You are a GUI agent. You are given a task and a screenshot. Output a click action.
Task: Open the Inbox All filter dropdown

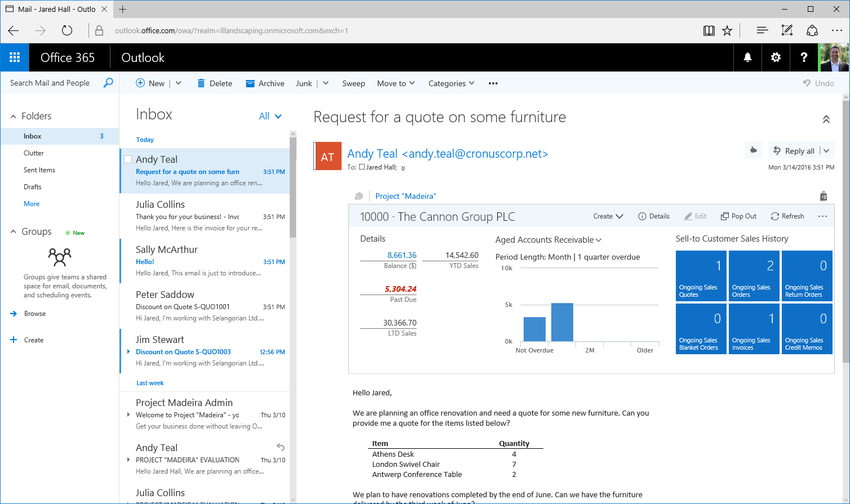pos(270,116)
